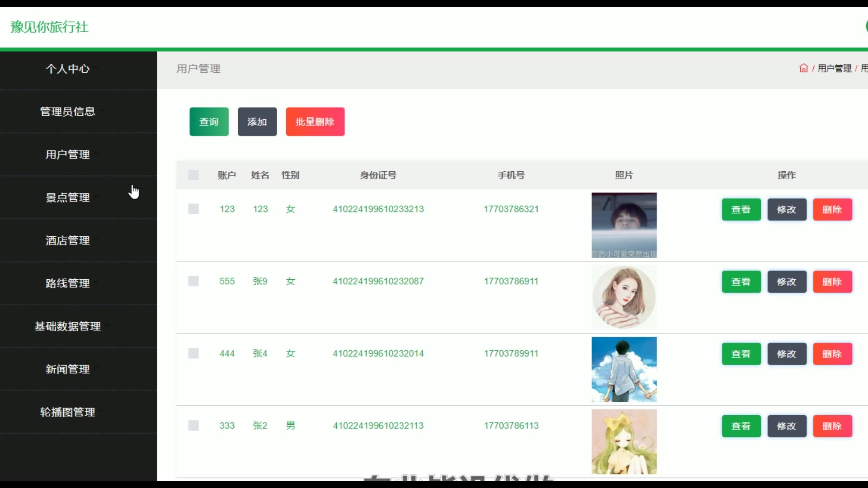Screen dimensions: 868x488
Task: Click name cell 张4
Action: (x=260, y=353)
